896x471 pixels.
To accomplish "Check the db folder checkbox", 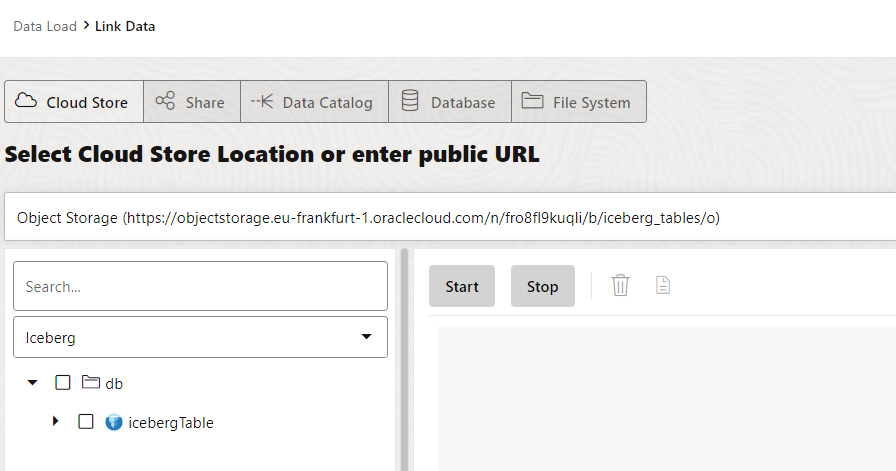I will 63,382.
